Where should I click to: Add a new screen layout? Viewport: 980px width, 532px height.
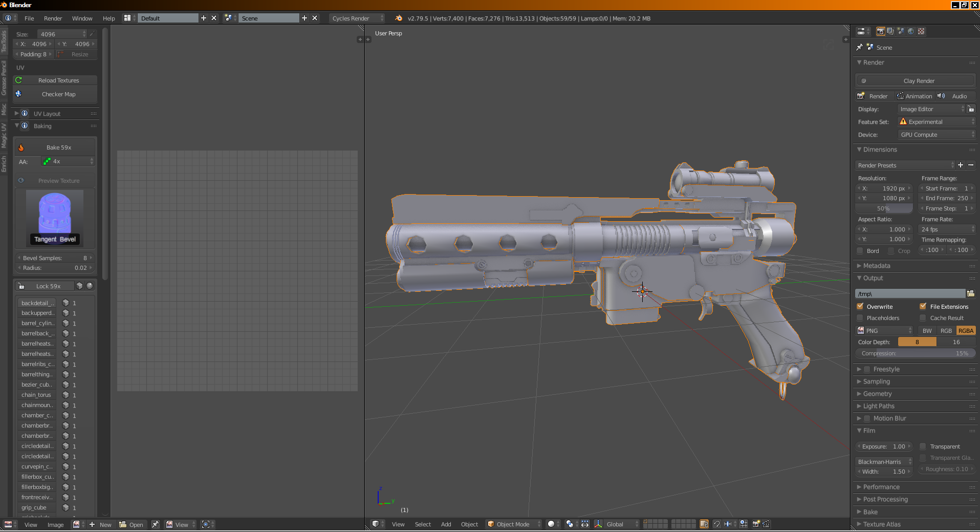[x=204, y=18]
